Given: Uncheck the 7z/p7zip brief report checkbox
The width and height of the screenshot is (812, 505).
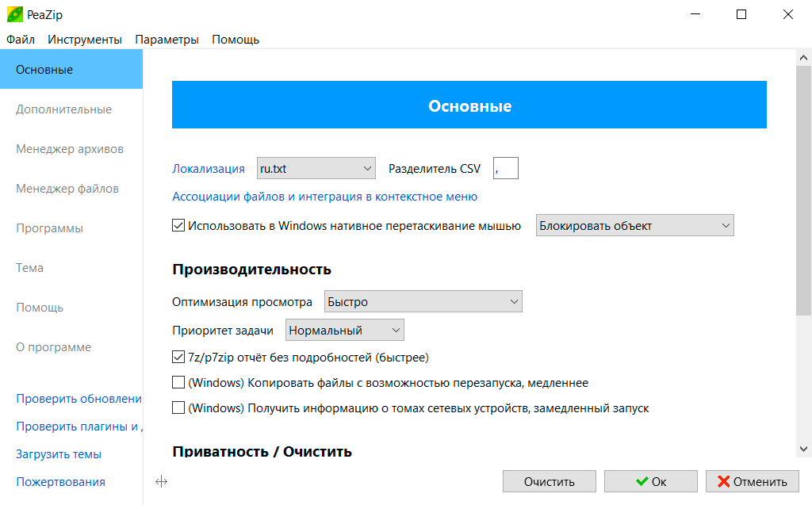Looking at the screenshot, I should [x=178, y=357].
